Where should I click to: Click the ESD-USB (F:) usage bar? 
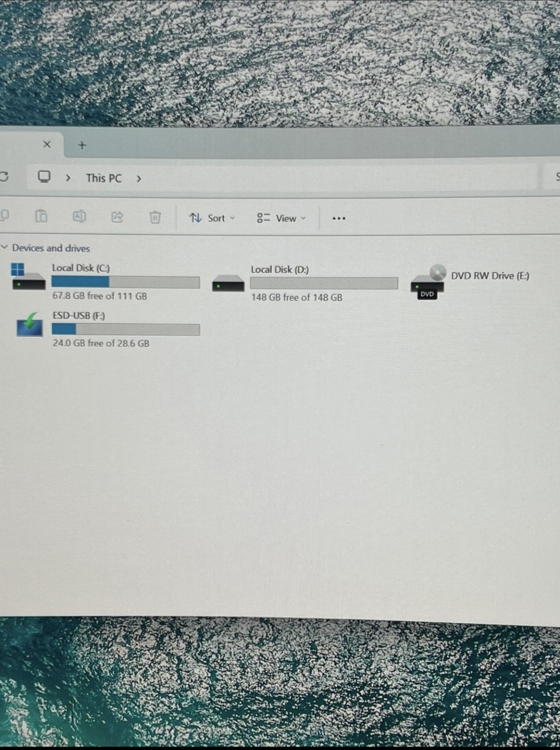(126, 329)
